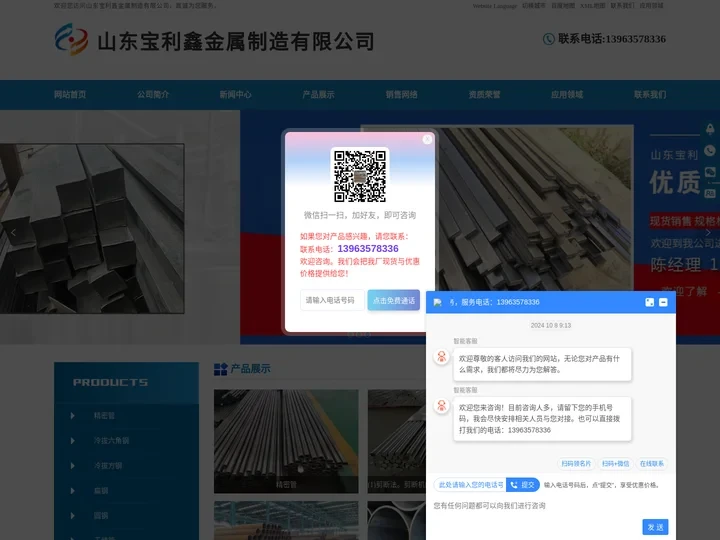Screen dimensions: 720x540
Task: Minimize the chat widget
Action: click(x=663, y=302)
